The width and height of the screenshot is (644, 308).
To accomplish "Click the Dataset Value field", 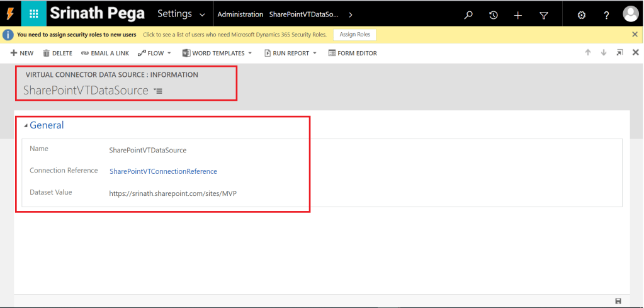I will pyautogui.click(x=172, y=193).
